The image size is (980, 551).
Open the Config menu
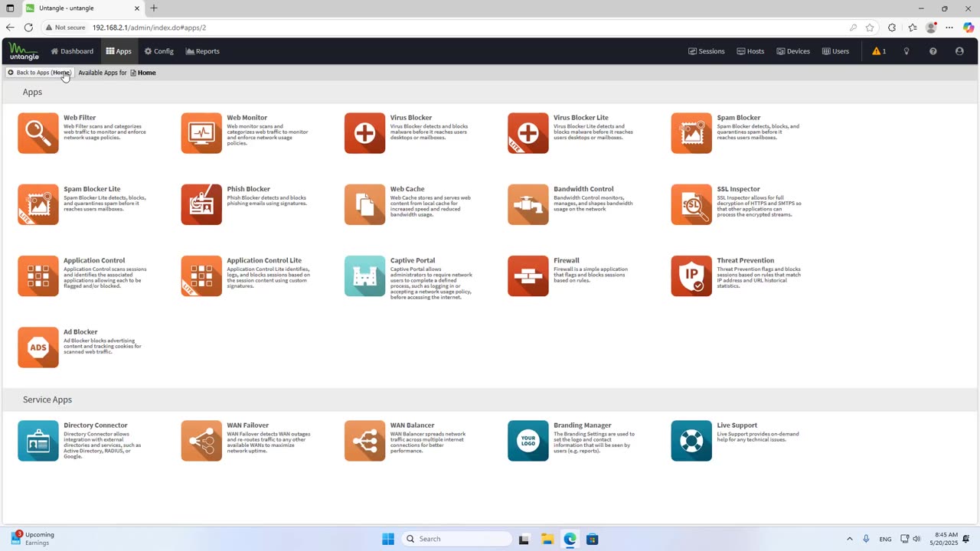click(x=159, y=51)
